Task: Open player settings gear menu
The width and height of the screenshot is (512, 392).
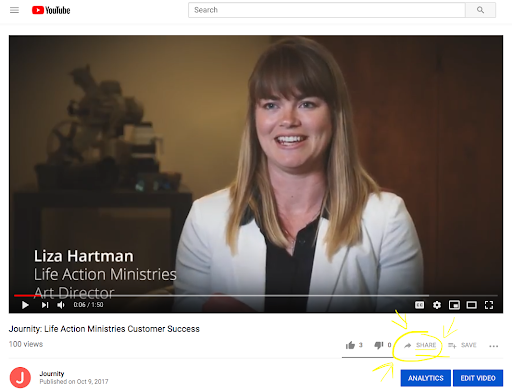Action: [437, 305]
